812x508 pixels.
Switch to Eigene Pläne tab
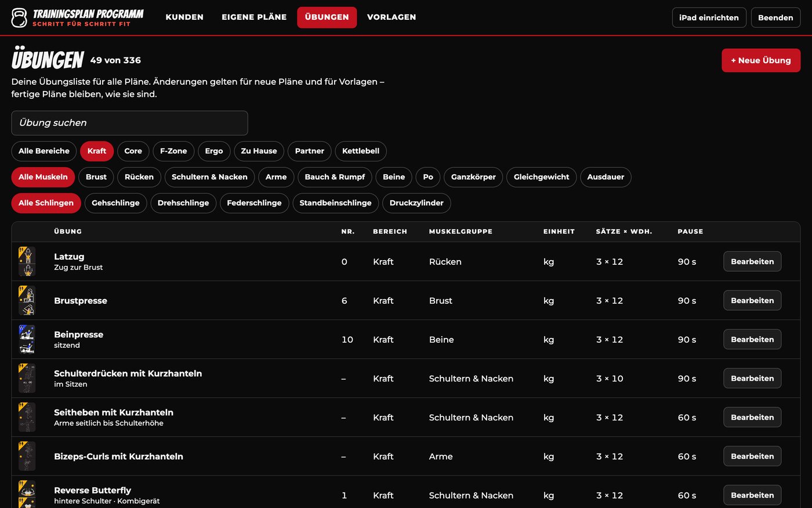[254, 17]
